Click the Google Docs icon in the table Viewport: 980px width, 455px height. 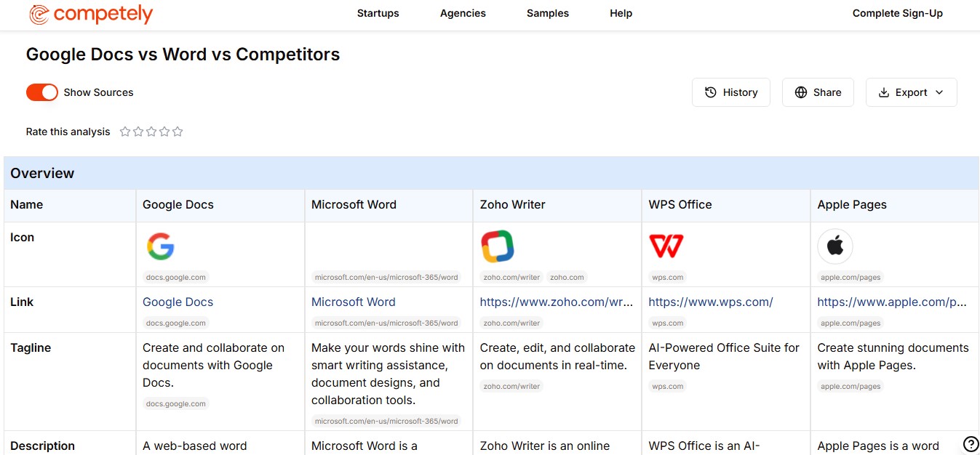coord(161,246)
